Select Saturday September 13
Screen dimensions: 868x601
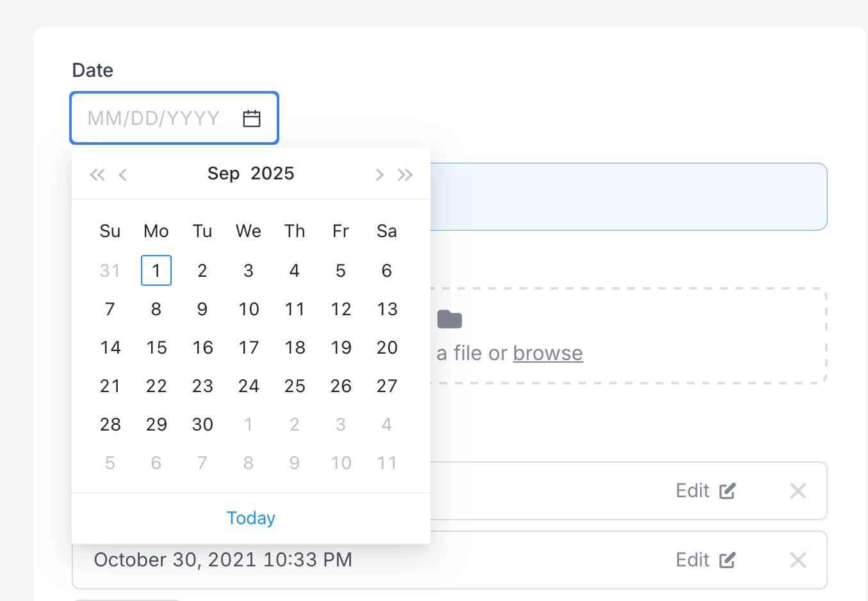[387, 309]
